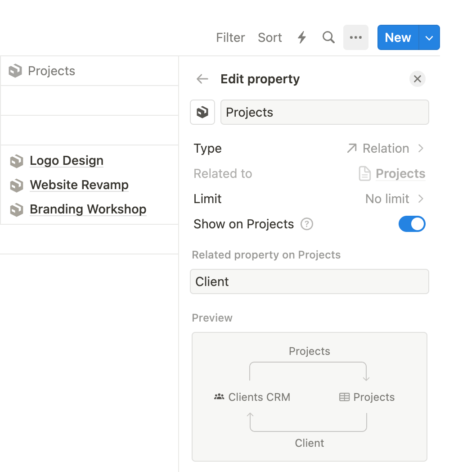476x472 pixels.
Task: Go back using the left arrow icon
Action: pyautogui.click(x=202, y=79)
